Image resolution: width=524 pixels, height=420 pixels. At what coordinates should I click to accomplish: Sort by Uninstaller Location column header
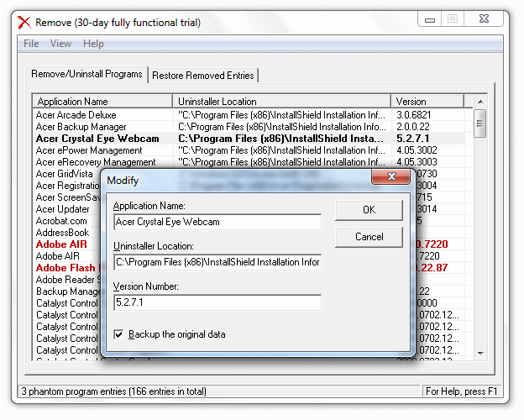coord(281,102)
